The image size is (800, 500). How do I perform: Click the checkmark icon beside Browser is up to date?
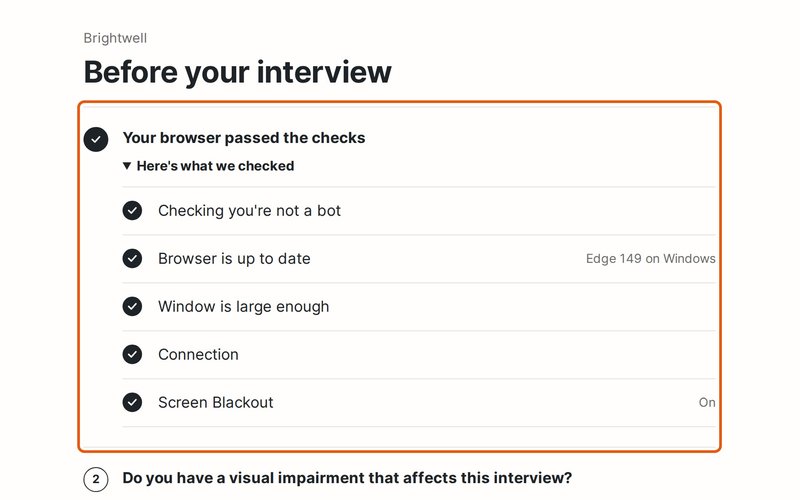132,259
